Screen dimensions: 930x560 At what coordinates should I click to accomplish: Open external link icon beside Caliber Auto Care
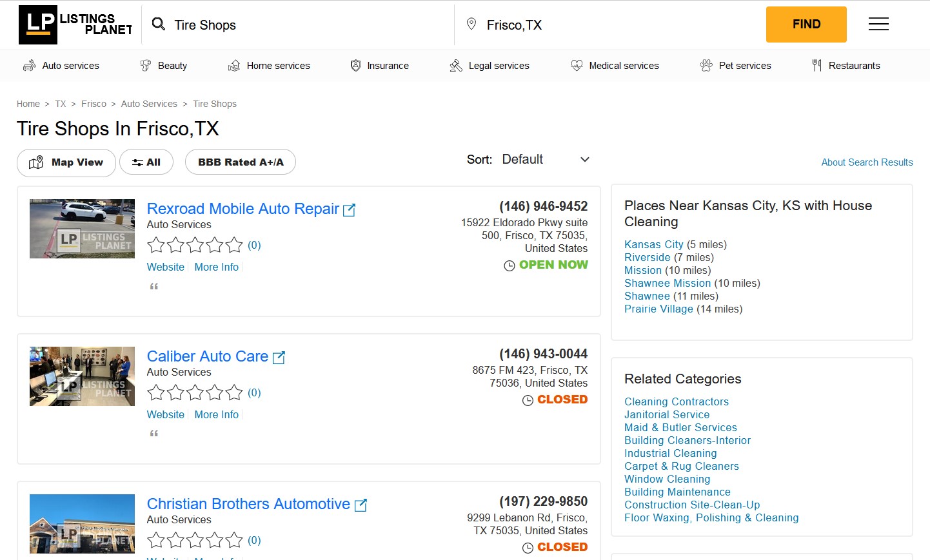pos(279,358)
